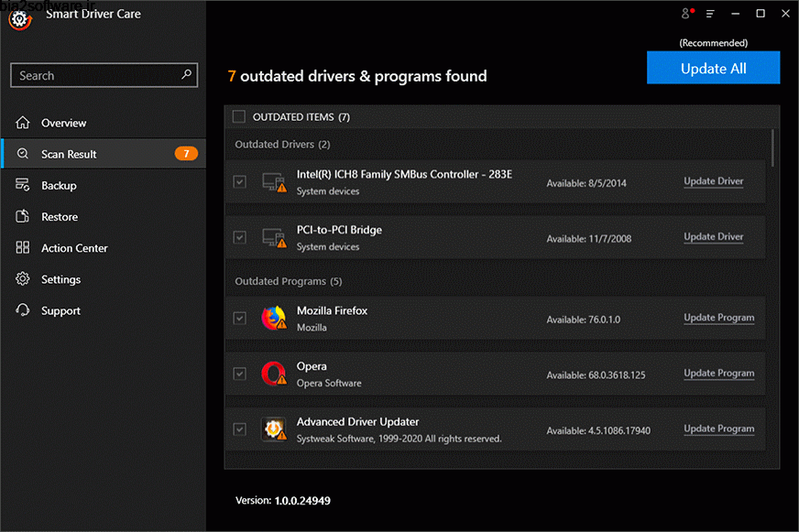Open the hamburger menu near window controls
Viewport: 799px width, 532px height.
pyautogui.click(x=710, y=14)
